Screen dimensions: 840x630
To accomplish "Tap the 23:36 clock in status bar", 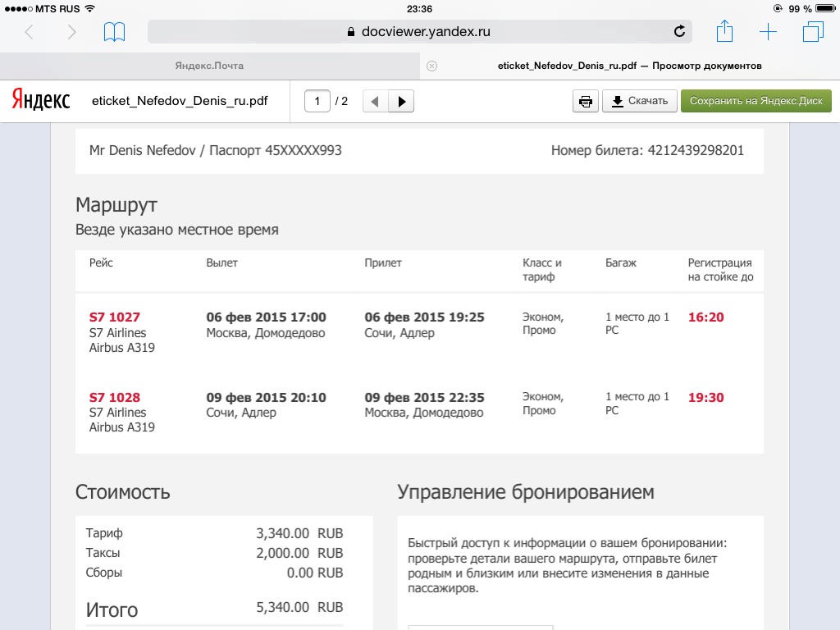I will click(x=419, y=8).
